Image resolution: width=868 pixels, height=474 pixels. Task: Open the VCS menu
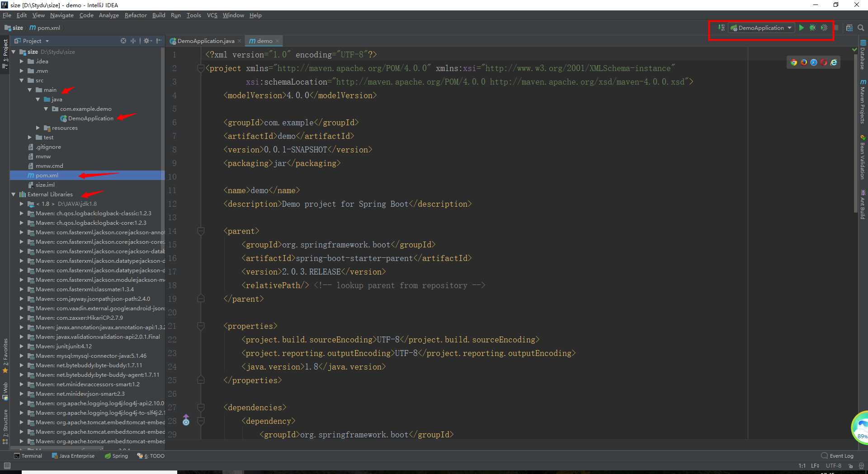coord(212,15)
